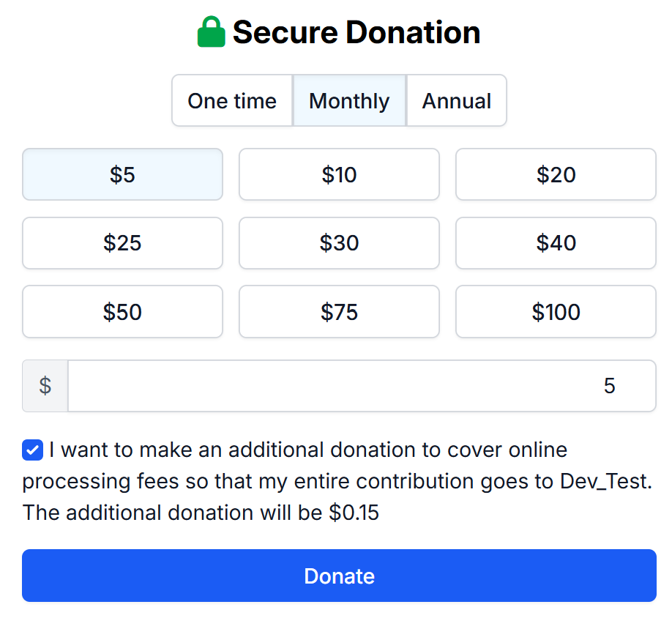672x618 pixels.
Task: Select the $5 preset amount
Action: [122, 174]
